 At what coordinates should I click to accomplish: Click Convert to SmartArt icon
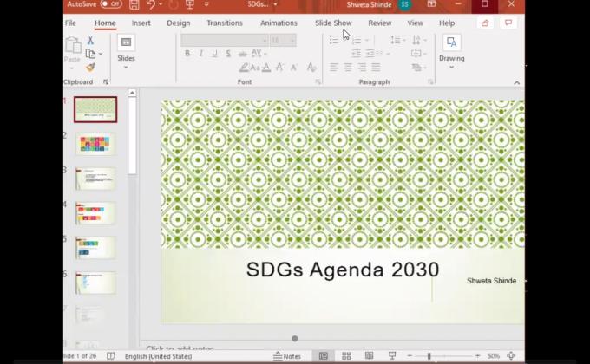(x=418, y=68)
